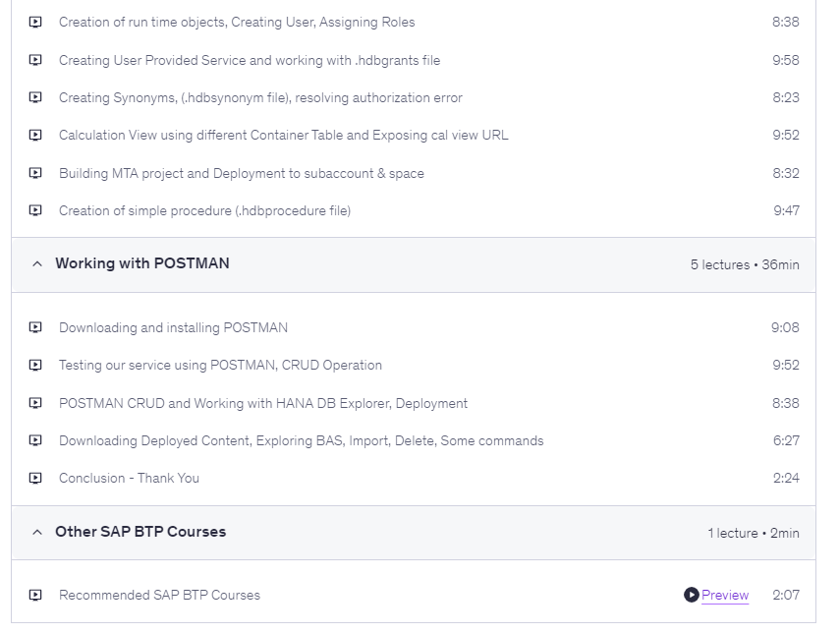Select Creating User Provided Service lecture

[x=250, y=60]
